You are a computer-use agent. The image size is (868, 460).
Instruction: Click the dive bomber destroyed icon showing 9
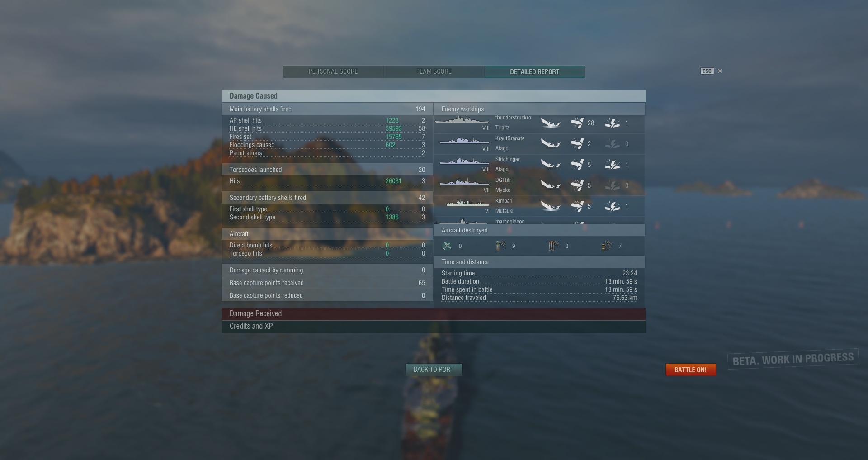click(x=500, y=246)
